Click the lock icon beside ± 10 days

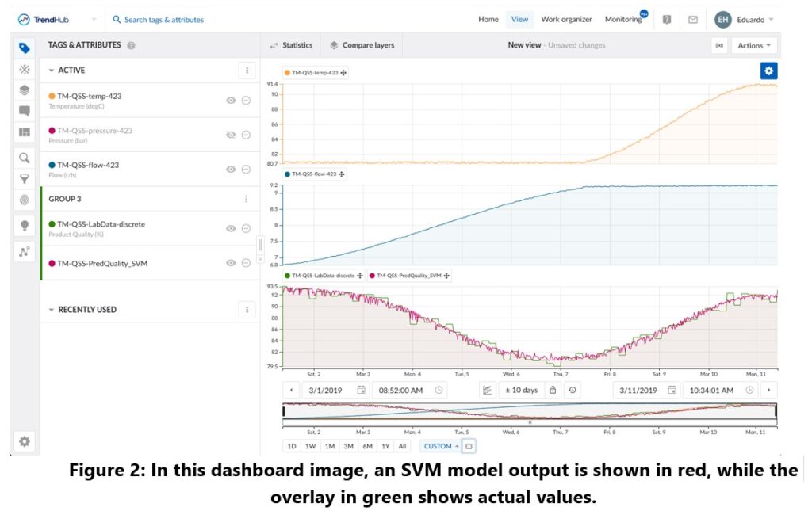[553, 390]
